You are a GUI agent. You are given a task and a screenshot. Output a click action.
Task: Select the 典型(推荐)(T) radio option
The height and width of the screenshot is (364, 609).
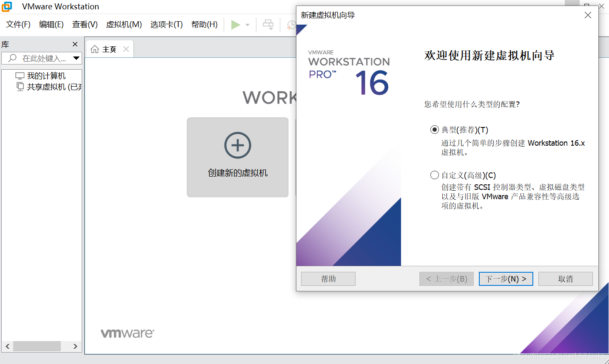[459, 130]
